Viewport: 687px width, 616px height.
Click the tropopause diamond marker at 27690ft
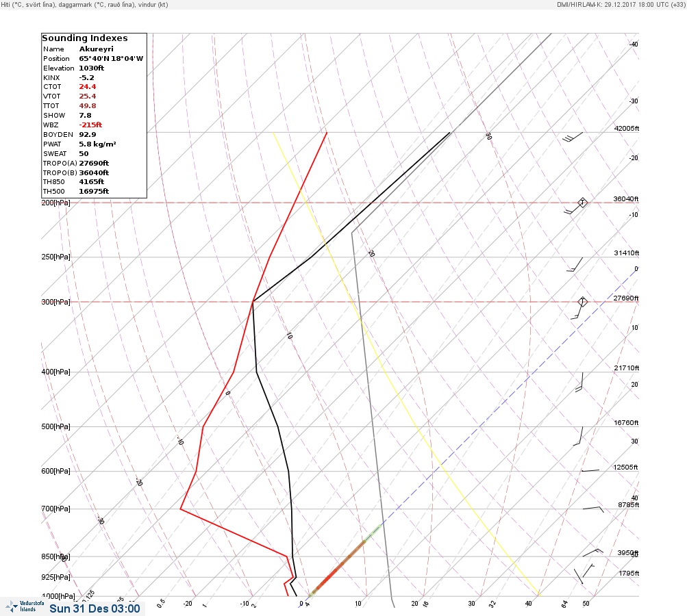(582, 302)
